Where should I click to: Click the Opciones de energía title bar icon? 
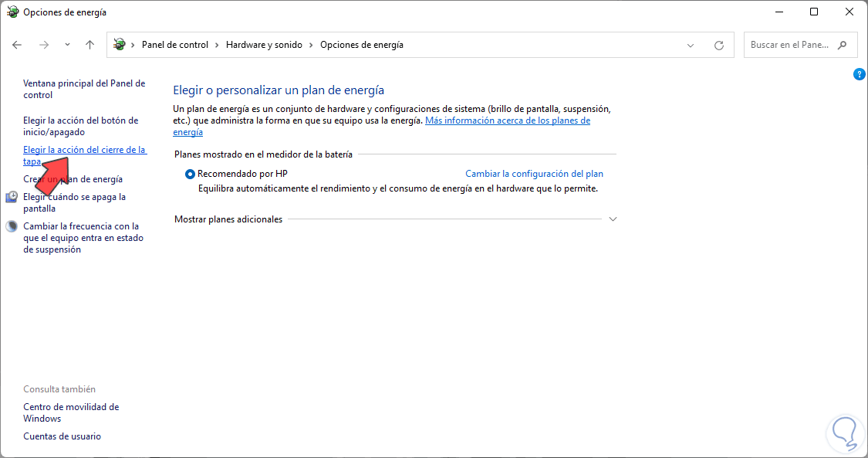click(12, 12)
